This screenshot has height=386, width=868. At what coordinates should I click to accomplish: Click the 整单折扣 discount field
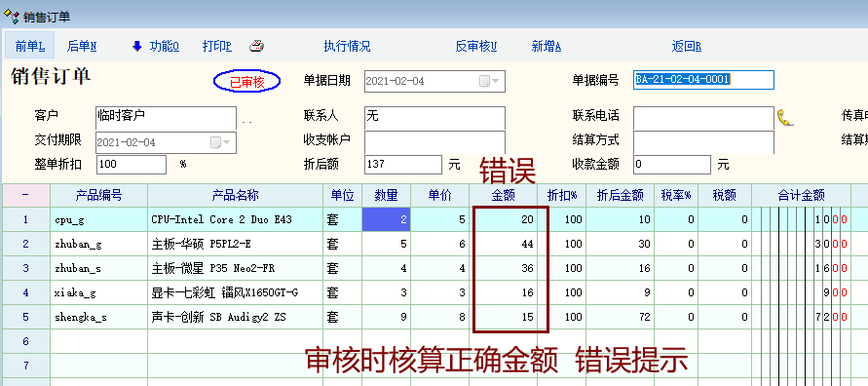click(x=132, y=165)
